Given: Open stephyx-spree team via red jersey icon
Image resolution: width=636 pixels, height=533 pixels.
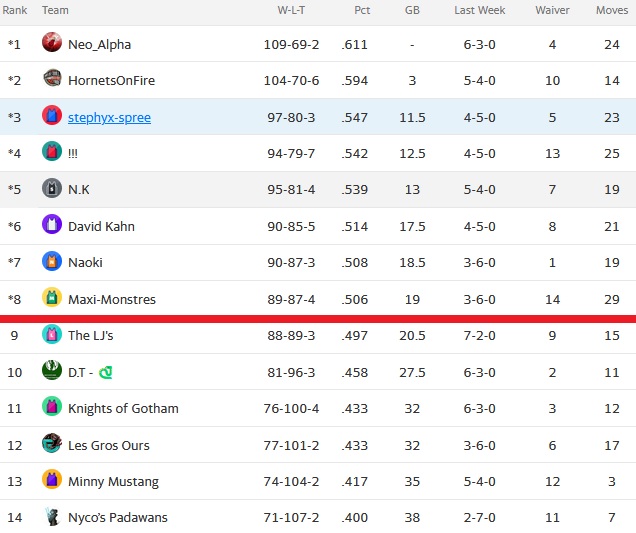Looking at the screenshot, I should tap(52, 115).
